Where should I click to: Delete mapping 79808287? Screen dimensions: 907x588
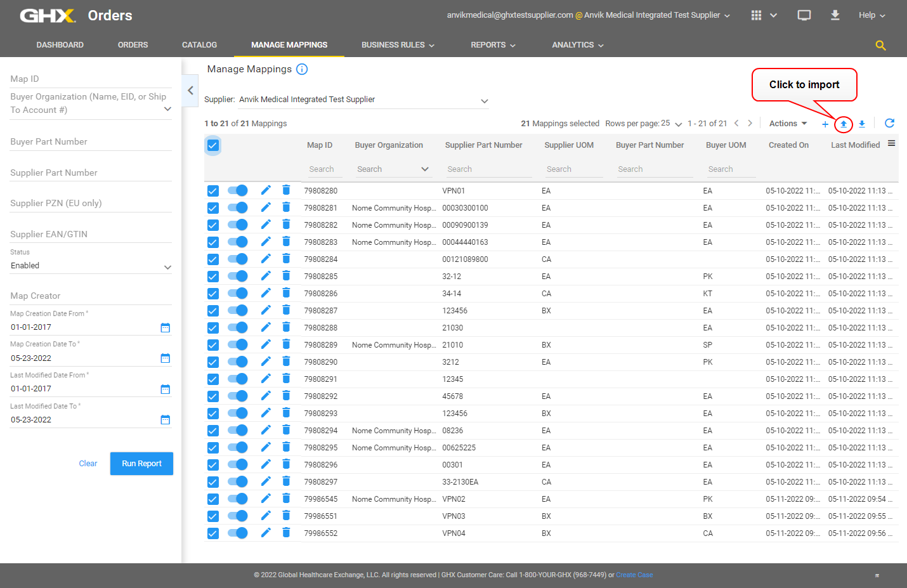(x=286, y=310)
